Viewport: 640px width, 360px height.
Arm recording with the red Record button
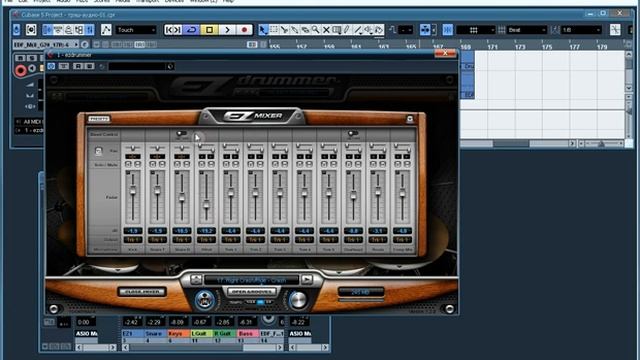[x=244, y=30]
